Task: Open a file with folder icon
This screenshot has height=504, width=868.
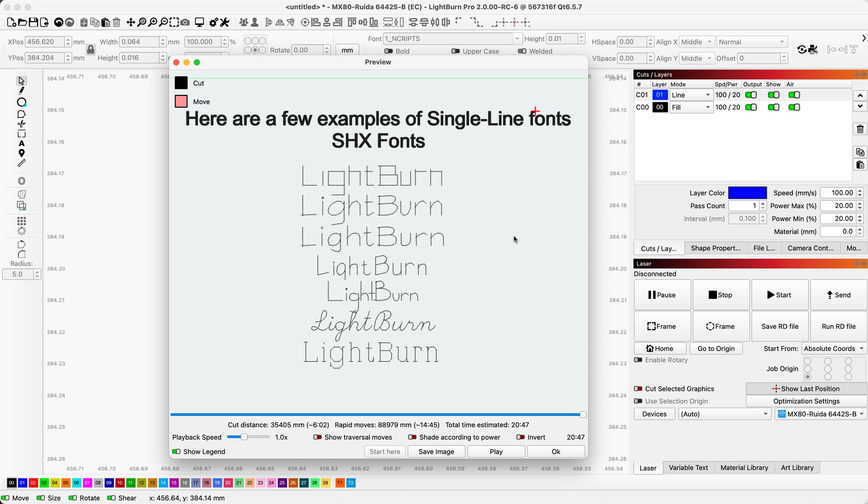Action: 23,22
